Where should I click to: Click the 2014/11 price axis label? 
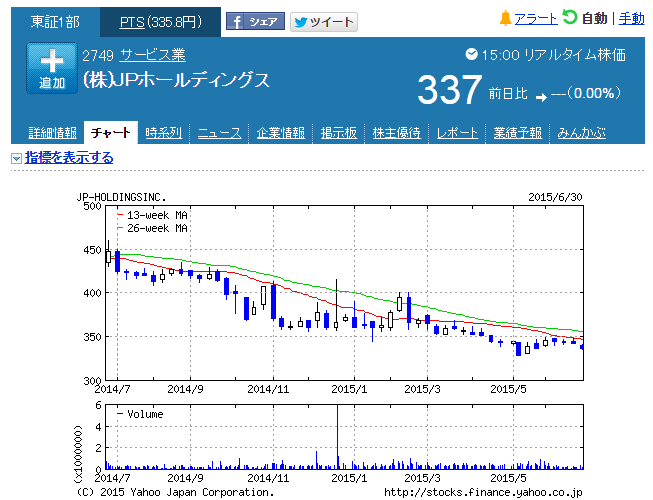(268, 389)
